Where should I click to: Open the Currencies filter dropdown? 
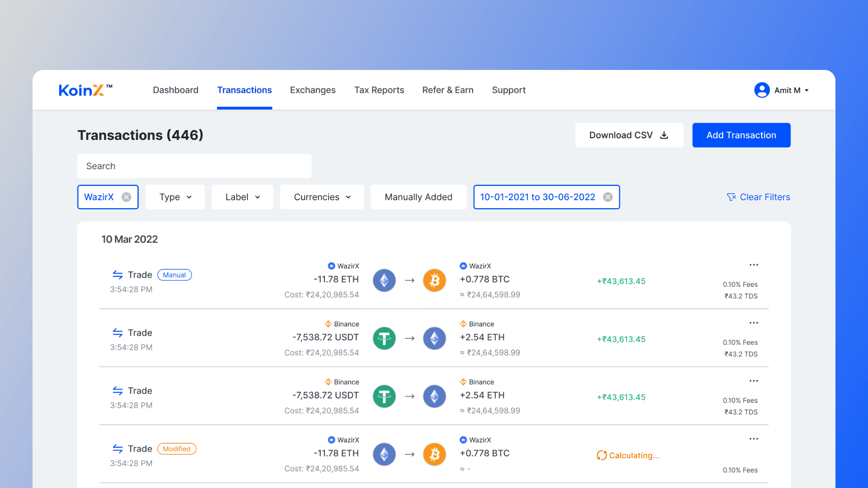[x=322, y=197]
